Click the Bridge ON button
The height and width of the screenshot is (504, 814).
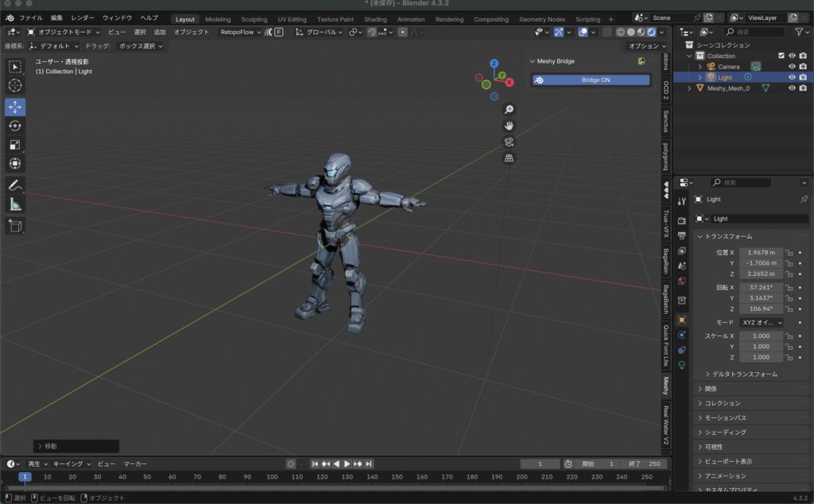[591, 80]
